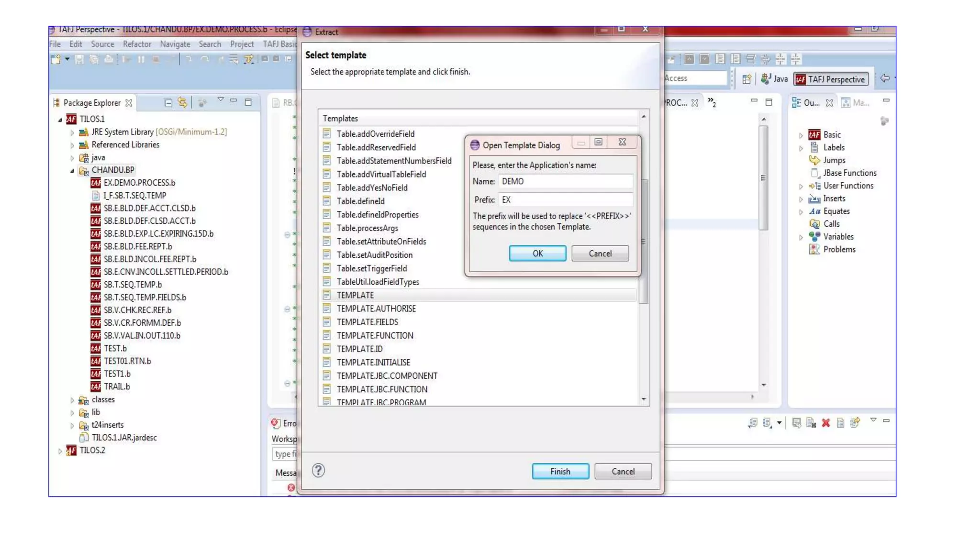This screenshot has height=551, width=980.
Task: Switch to the Java perspective icon
Action: click(x=774, y=79)
